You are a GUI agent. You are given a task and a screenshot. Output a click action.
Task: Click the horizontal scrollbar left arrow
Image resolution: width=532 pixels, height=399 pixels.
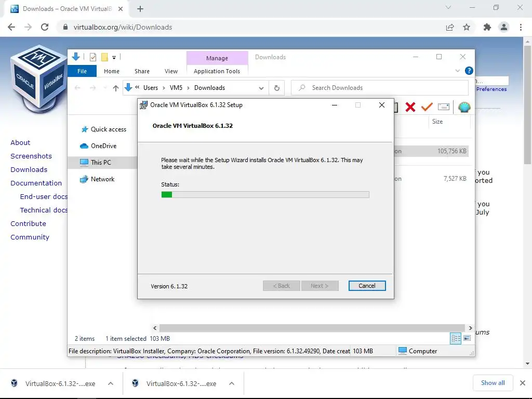click(155, 328)
